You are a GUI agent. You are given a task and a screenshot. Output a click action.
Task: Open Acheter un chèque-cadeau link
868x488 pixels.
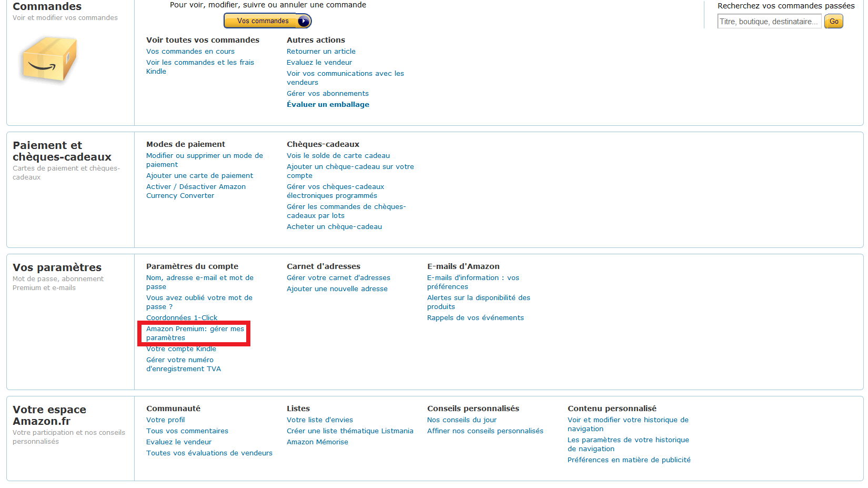click(x=334, y=227)
